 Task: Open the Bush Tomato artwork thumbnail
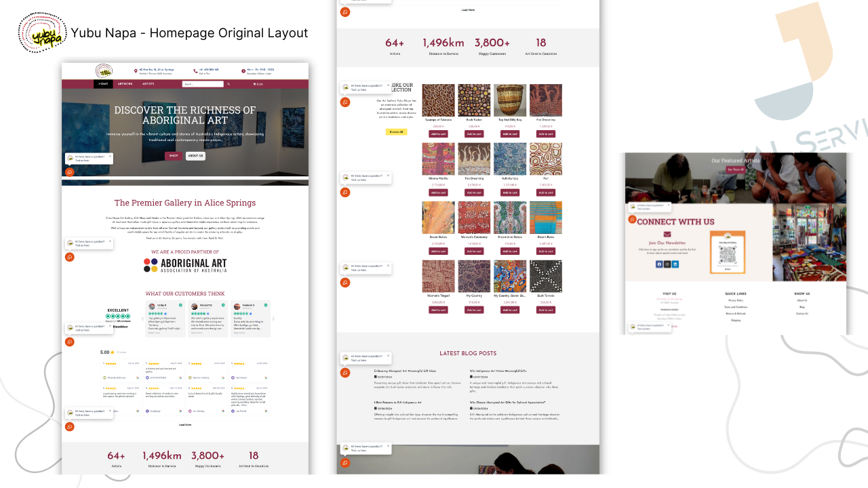[546, 277]
